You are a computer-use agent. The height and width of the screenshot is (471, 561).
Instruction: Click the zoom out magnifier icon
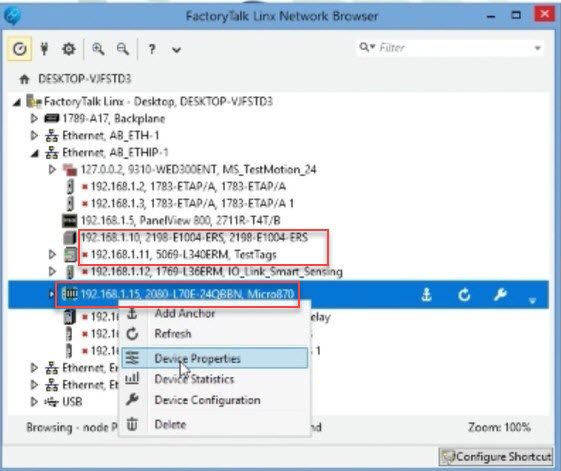click(123, 49)
